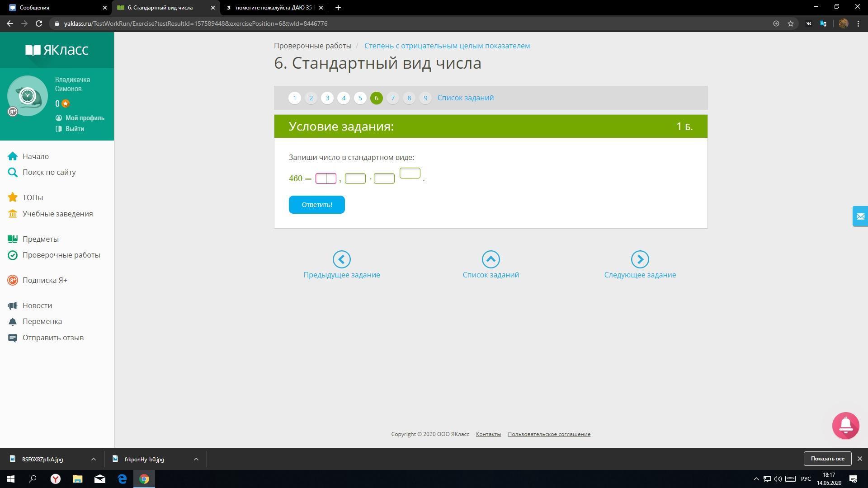
Task: Click Показать все downloads button
Action: [x=827, y=459]
